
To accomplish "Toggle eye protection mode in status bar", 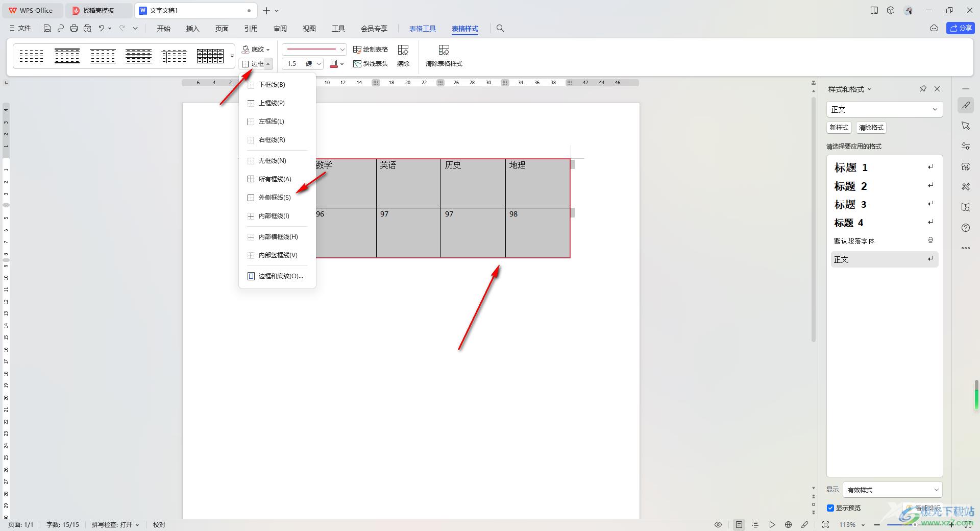I will pyautogui.click(x=718, y=525).
